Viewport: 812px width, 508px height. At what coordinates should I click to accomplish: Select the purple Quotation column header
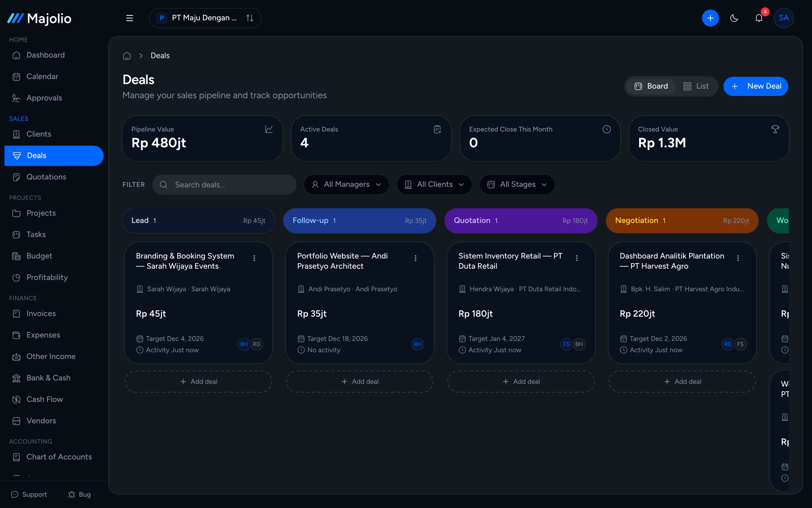pyautogui.click(x=521, y=221)
